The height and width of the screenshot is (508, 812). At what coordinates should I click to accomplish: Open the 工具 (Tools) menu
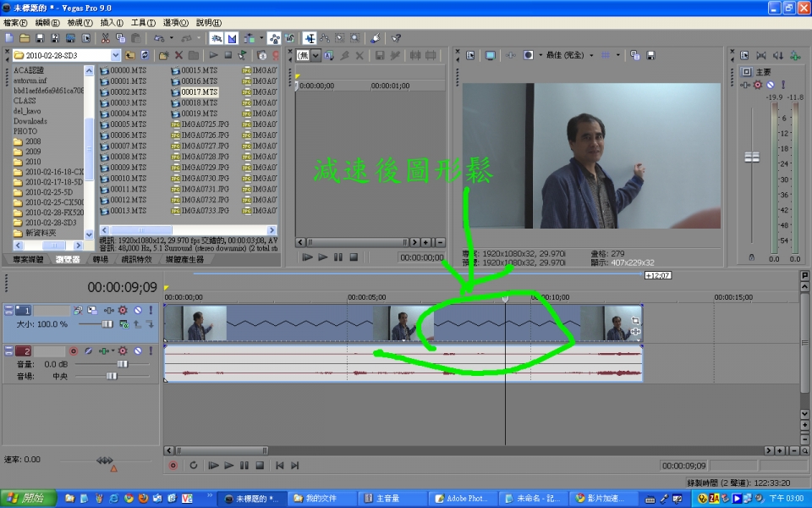(143, 23)
